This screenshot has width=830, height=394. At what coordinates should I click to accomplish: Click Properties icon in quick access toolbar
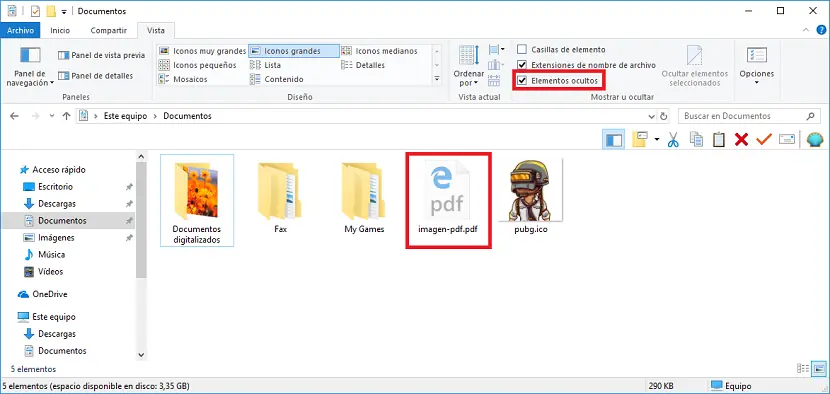coord(35,11)
